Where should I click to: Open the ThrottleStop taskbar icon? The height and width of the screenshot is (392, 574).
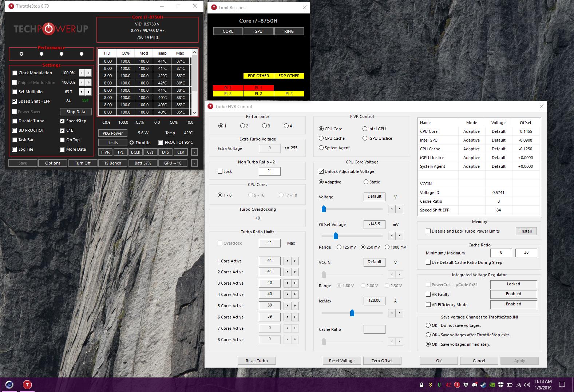click(x=27, y=384)
